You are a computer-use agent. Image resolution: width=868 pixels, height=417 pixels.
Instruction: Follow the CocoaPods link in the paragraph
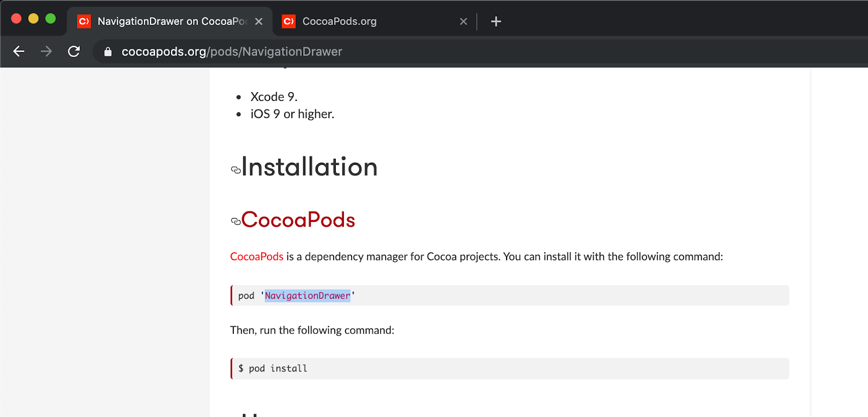(x=257, y=256)
